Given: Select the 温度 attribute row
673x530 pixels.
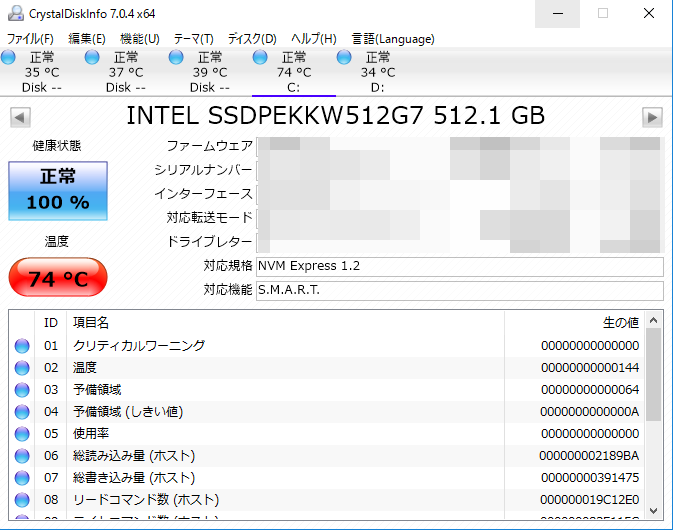Looking at the screenshot, I should tap(326, 368).
